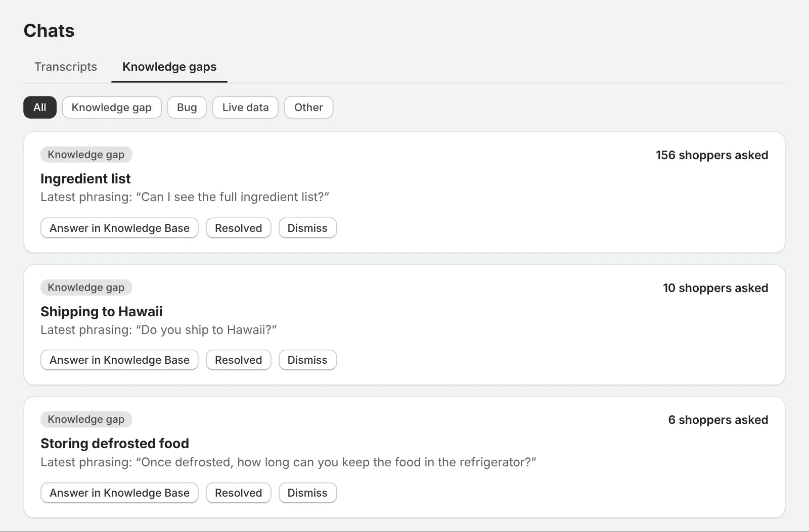The height and width of the screenshot is (532, 809).
Task: Answer Storing defrosted food in Knowledge Base
Action: coord(119,493)
